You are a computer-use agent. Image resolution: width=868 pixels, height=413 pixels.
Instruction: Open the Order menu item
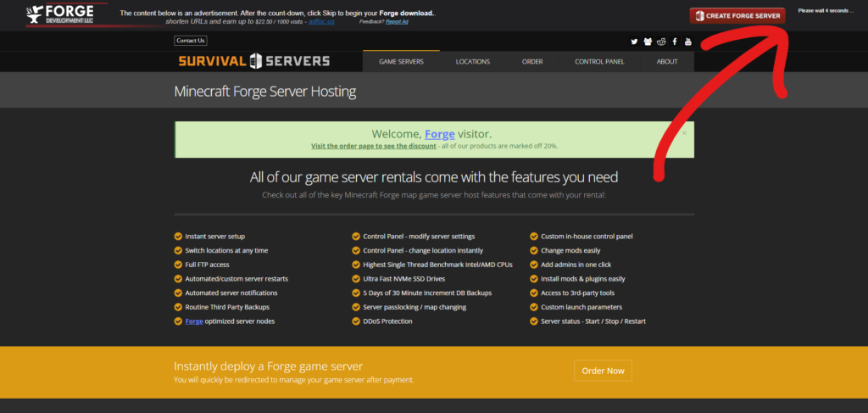click(x=532, y=61)
